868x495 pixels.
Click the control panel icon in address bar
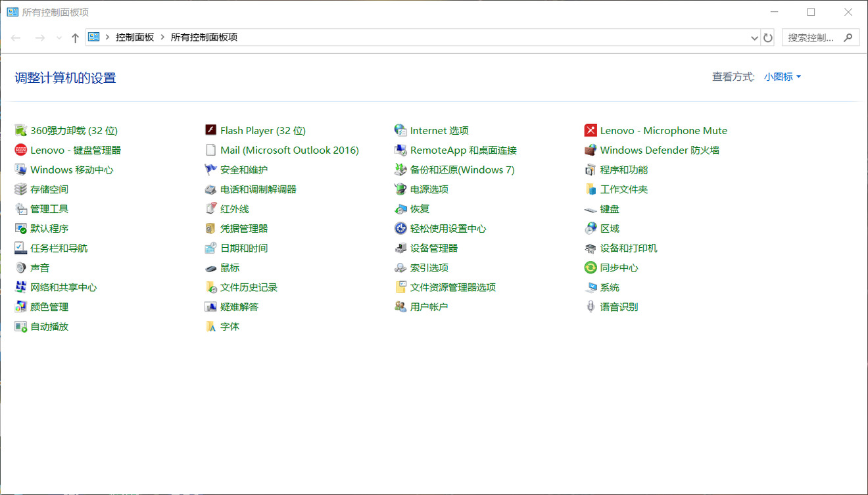(93, 37)
